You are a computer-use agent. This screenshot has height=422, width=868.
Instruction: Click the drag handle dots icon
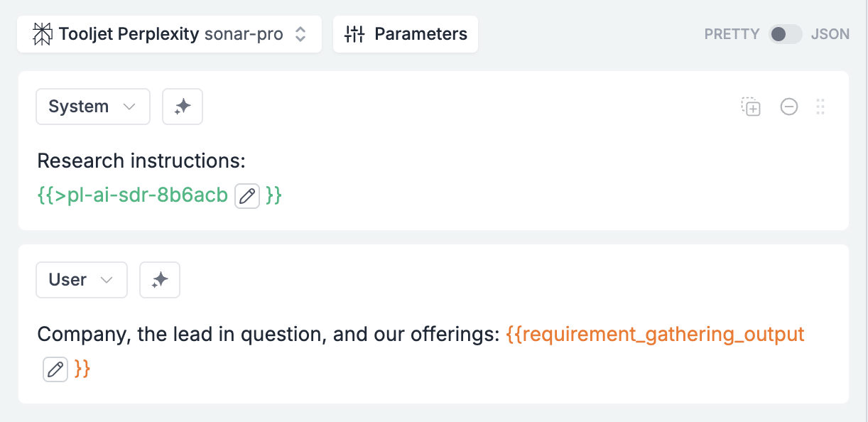point(820,107)
